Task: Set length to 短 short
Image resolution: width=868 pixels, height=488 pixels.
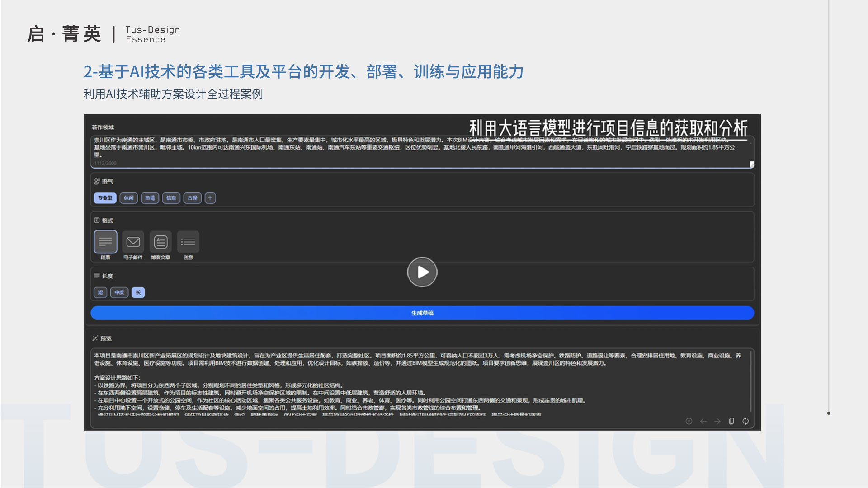Action: click(x=100, y=292)
